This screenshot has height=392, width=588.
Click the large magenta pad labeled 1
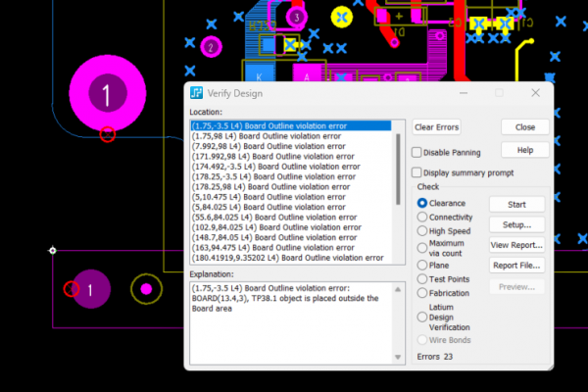pyautogui.click(x=103, y=94)
